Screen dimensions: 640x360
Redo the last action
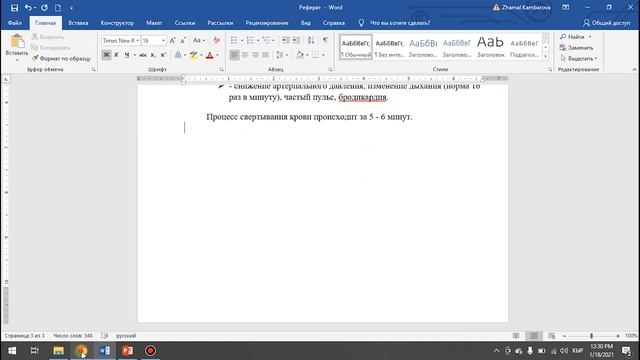click(x=44, y=8)
